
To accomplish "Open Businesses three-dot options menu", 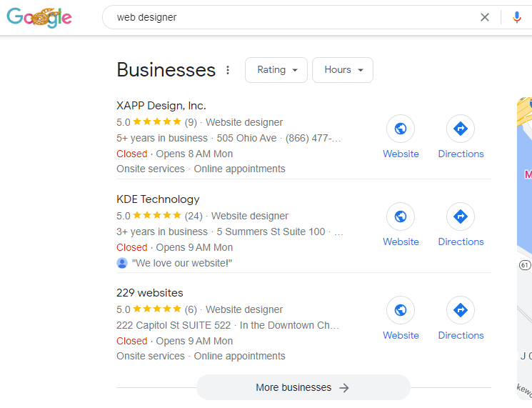I will (x=228, y=70).
